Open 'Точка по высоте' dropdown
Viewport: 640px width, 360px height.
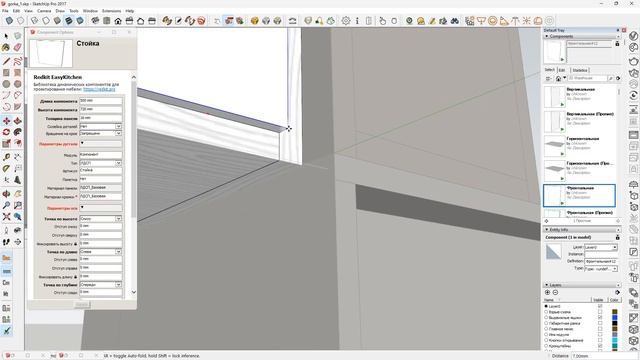point(101,219)
